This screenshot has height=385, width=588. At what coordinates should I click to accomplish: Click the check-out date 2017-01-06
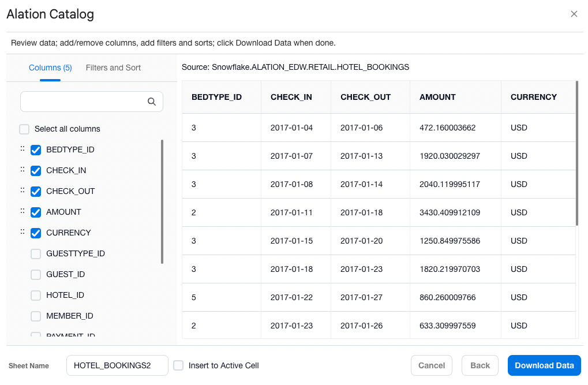click(361, 128)
